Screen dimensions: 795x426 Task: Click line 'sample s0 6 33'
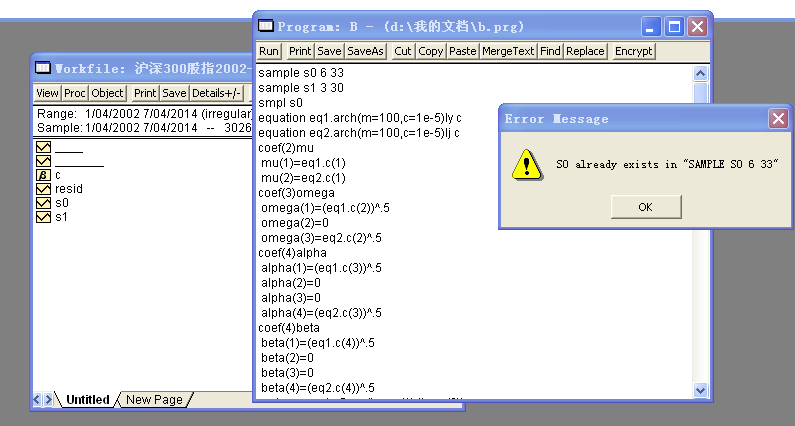click(x=301, y=73)
